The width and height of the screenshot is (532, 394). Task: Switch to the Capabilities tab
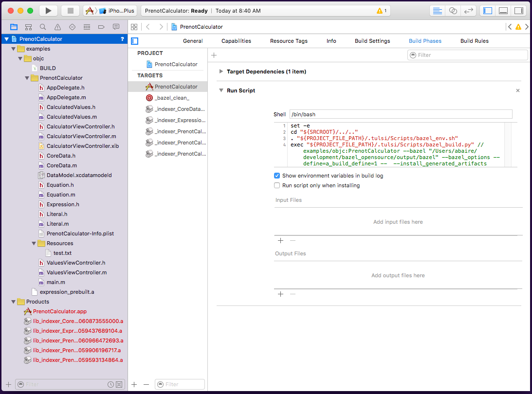(236, 41)
